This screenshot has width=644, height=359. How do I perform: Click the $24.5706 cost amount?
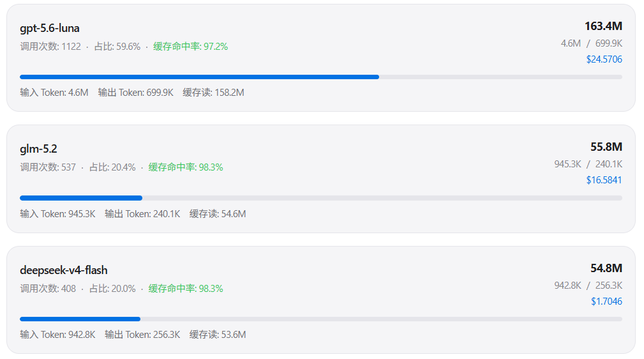tap(604, 59)
